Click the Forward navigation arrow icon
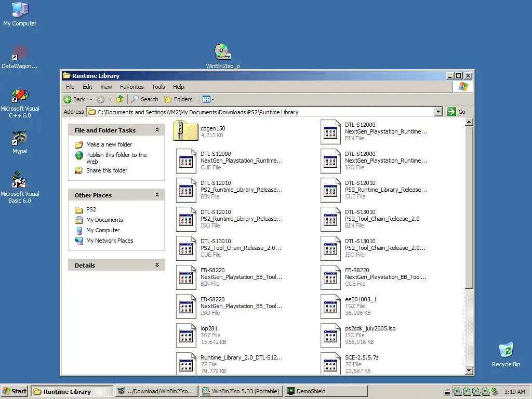 [x=100, y=99]
